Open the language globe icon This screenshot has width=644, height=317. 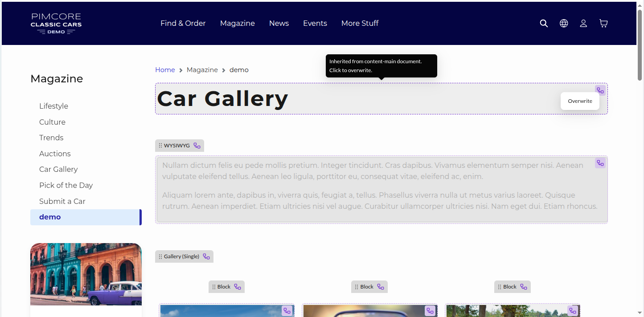pos(564,23)
